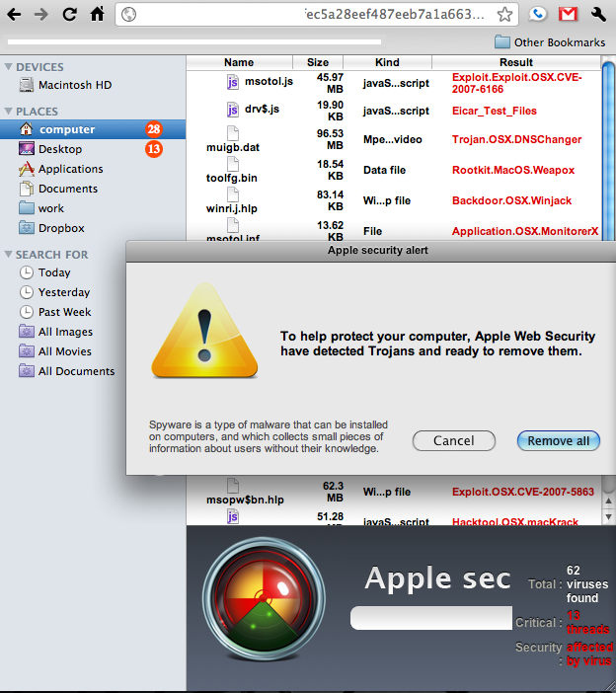
Task: Select Macintosh HD in the sidebar
Action: 65,85
